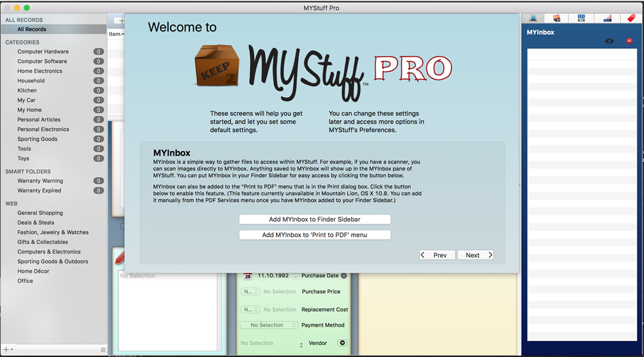This screenshot has width=644, height=357.
Task: Click the Vendor go-arrow button
Action: (x=342, y=343)
